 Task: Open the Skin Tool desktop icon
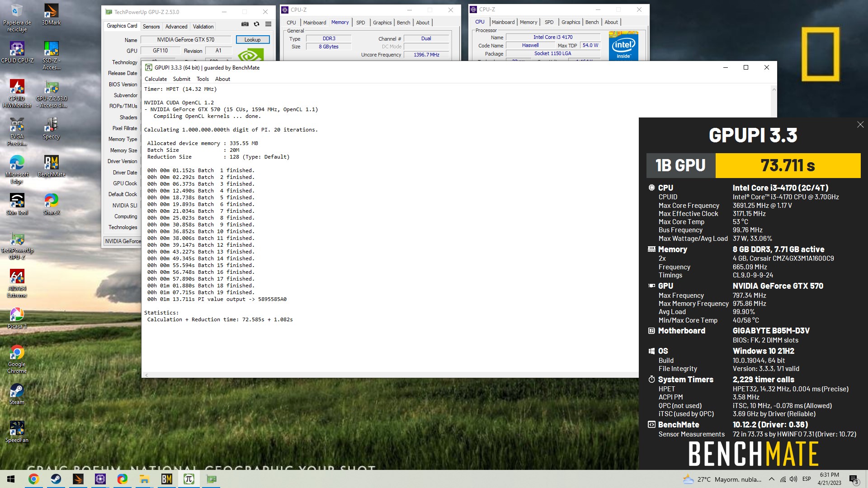click(x=17, y=204)
